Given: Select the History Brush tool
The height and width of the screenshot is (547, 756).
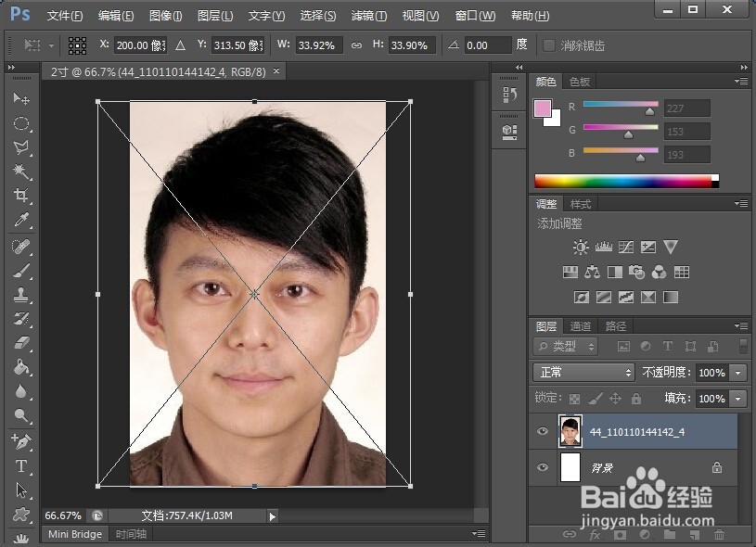Looking at the screenshot, I should click(x=21, y=319).
